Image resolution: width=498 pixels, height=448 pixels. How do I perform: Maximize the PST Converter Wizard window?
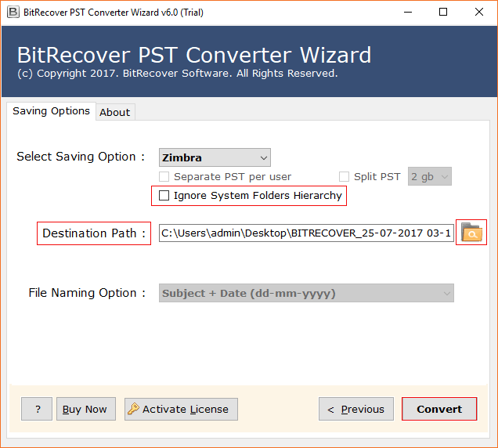coord(443,12)
